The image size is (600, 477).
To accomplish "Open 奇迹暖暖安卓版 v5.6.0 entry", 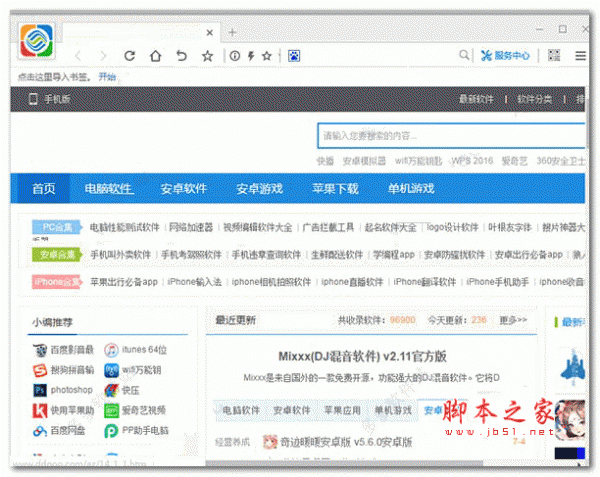I will 346,443.
